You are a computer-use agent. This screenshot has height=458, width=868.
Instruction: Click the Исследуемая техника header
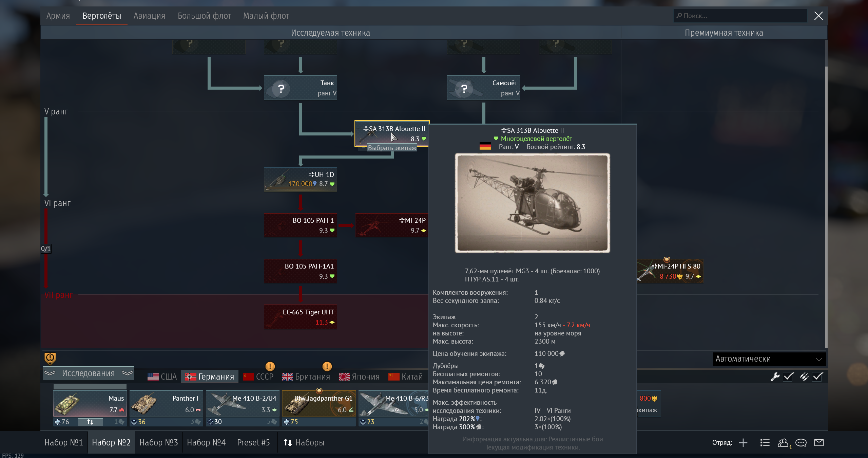coord(330,33)
